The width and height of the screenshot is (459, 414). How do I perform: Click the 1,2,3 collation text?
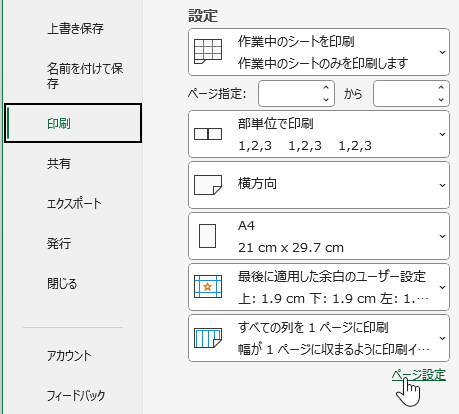click(305, 146)
